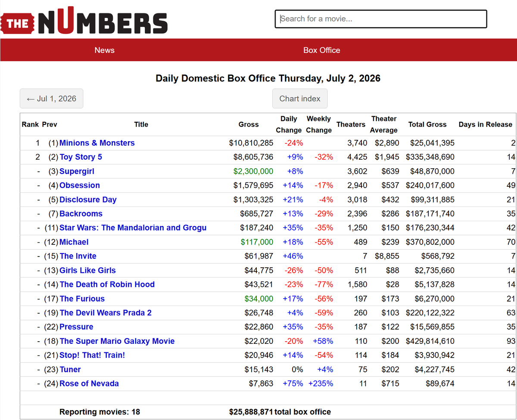Focus the movie search field
Image resolution: width=517 pixels, height=420 pixels.
(381, 19)
